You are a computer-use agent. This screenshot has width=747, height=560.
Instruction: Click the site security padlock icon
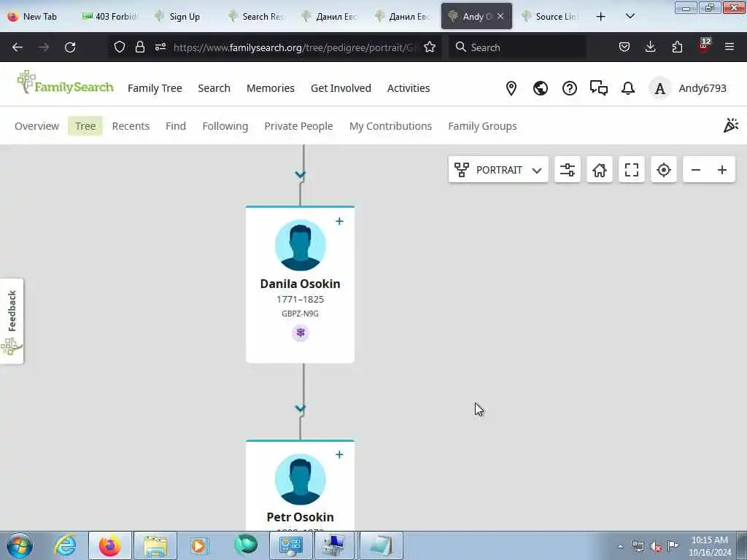[x=139, y=47]
